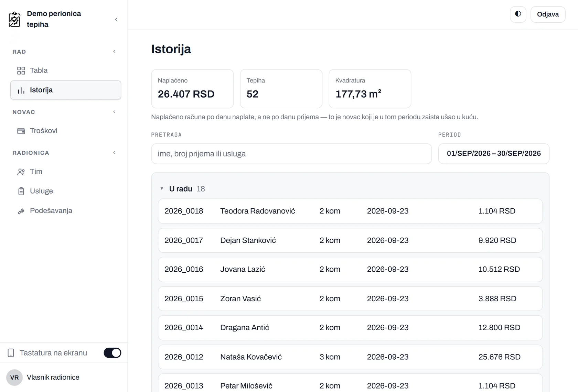Click customer name Nataša Kovačević
Screen dimensions: 578x392
pyautogui.click(x=251, y=357)
